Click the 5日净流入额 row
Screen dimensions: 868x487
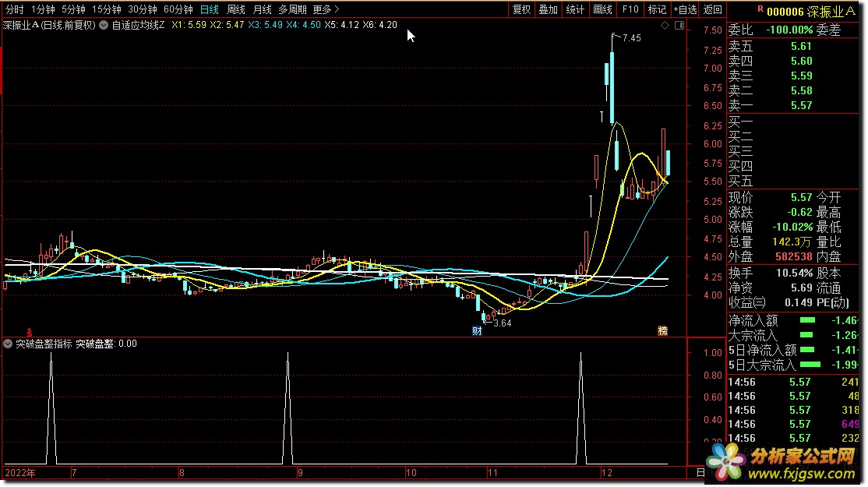793,351
